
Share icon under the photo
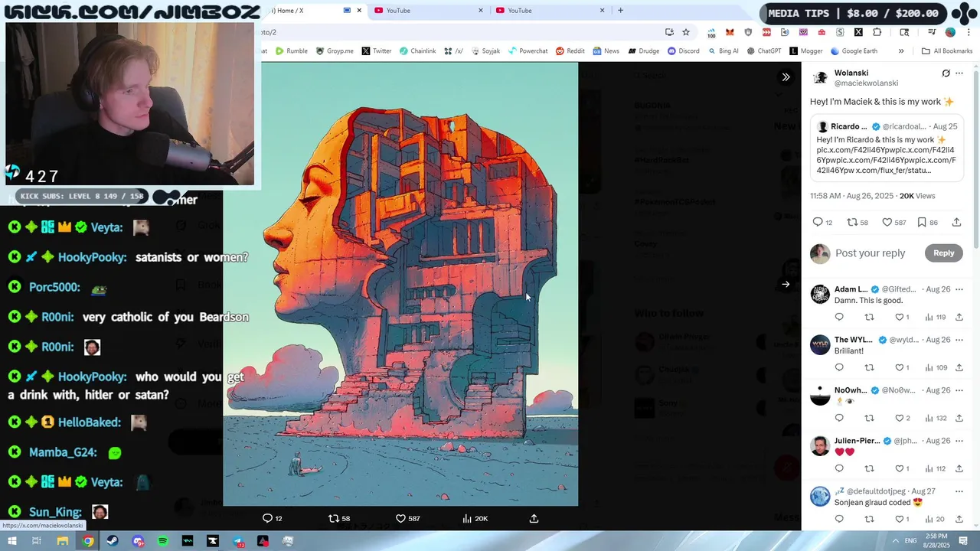534,518
